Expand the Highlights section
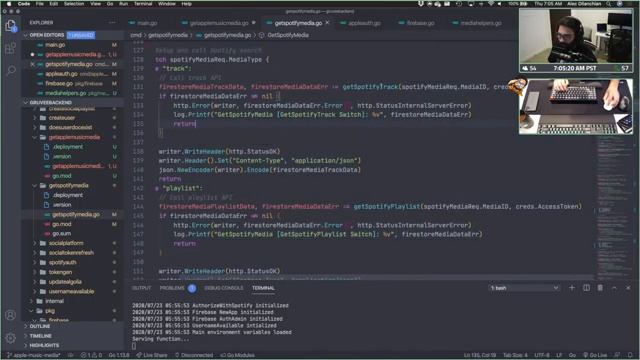The width and height of the screenshot is (640, 360). (26, 345)
